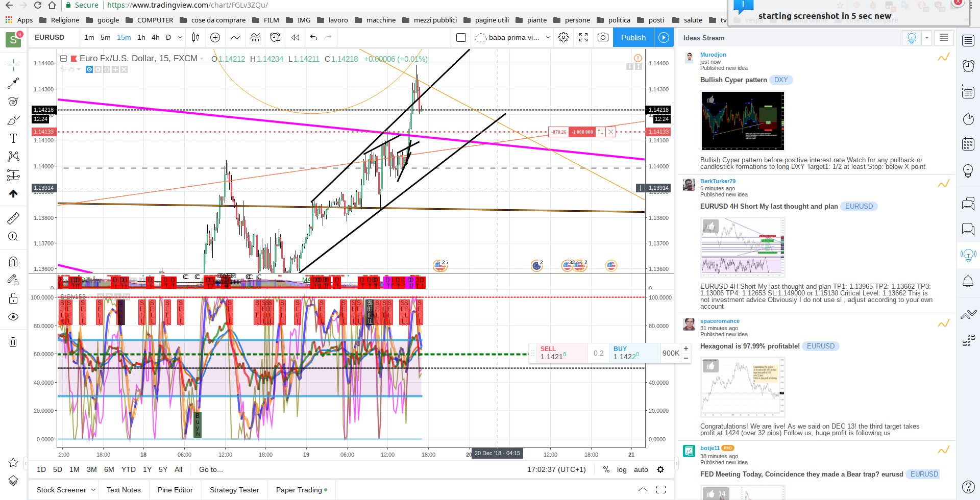
Task: Start Bar Replay rewind icon
Action: tap(296, 37)
